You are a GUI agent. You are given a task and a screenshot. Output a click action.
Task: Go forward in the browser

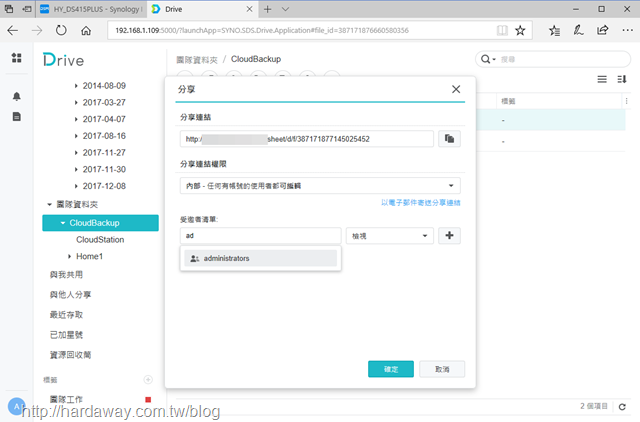37,30
